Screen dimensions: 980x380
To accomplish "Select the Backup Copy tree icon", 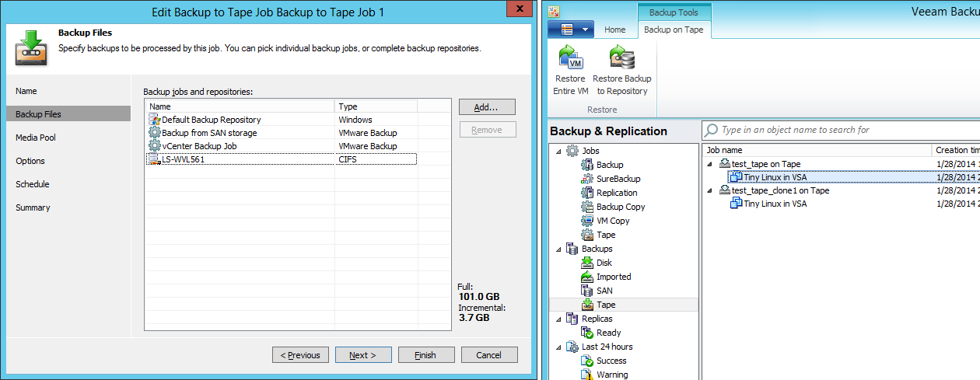I will (x=587, y=207).
